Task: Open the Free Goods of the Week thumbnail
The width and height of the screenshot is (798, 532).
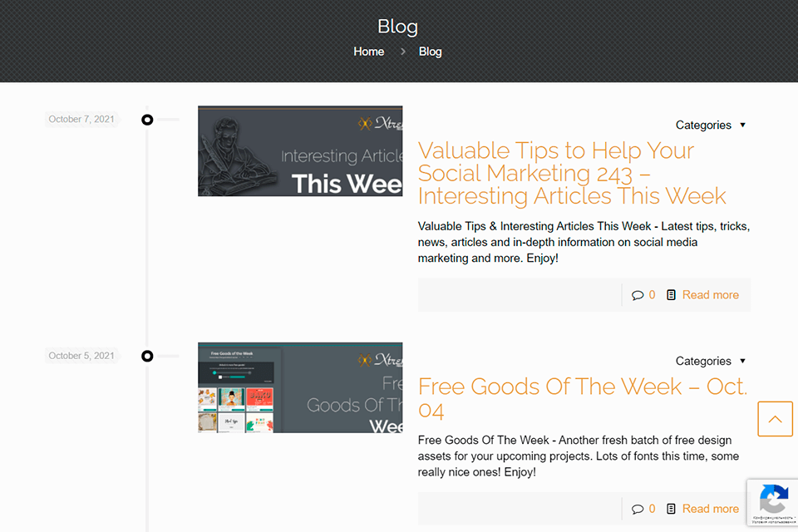Action: pos(300,387)
